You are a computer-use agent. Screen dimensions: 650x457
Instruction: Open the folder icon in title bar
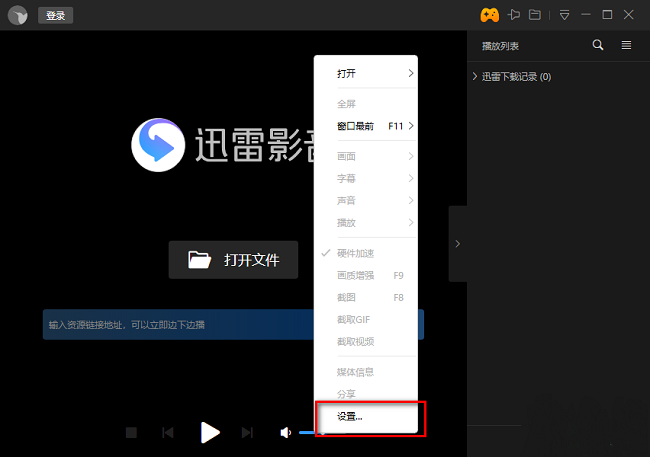click(536, 15)
